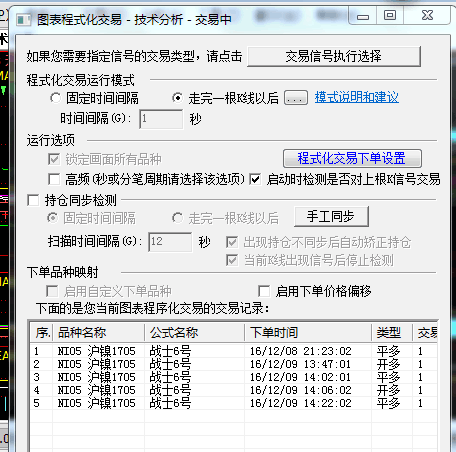Select trade record at 16/12/09 14:22:02
Image resolution: width=456 pixels, height=452 pixels.
click(233, 403)
